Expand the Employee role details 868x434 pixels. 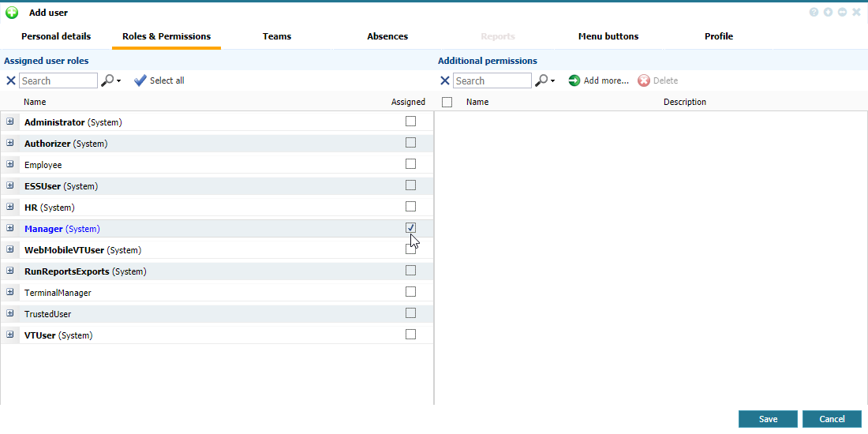pos(10,164)
